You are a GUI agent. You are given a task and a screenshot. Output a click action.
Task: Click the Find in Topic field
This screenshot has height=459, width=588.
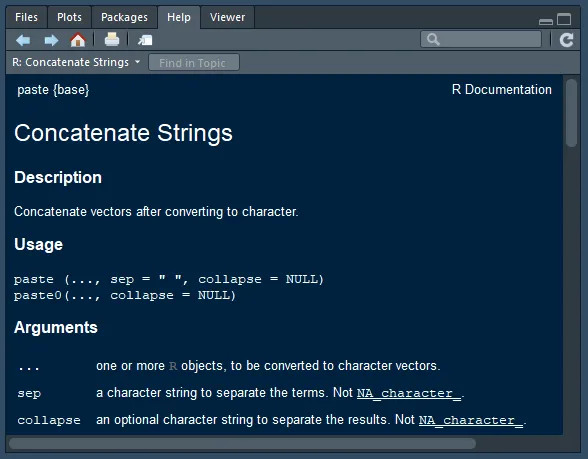click(x=194, y=63)
